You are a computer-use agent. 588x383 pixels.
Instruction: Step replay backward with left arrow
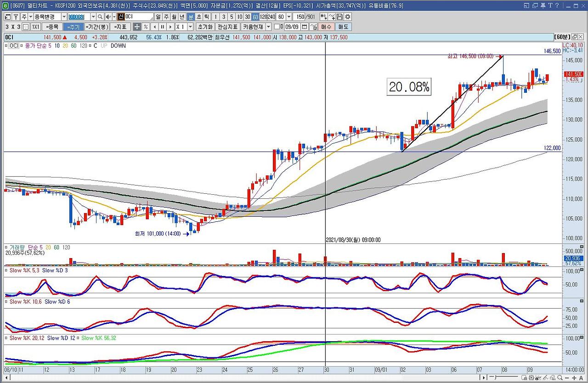[154, 27]
